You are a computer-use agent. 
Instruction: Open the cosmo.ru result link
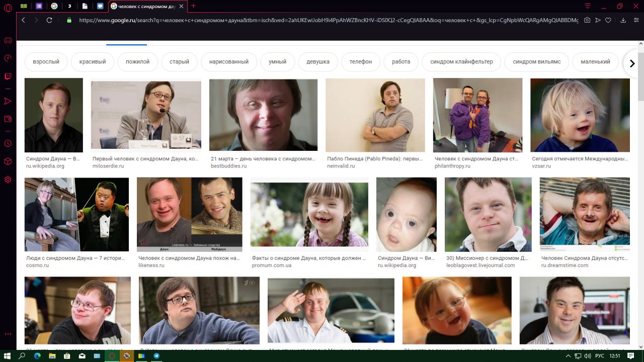pyautogui.click(x=75, y=261)
